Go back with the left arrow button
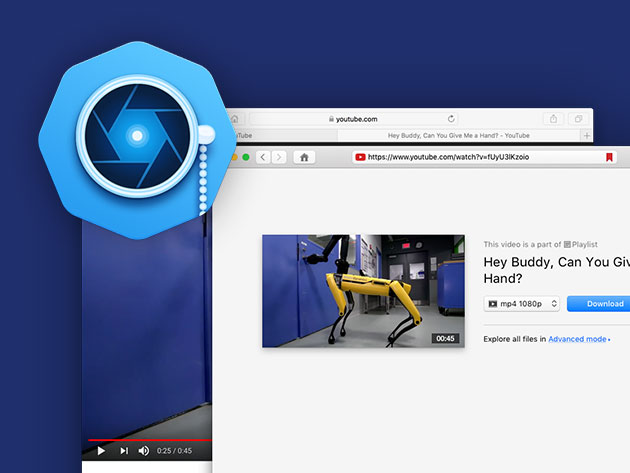630x473 pixels. (x=263, y=157)
